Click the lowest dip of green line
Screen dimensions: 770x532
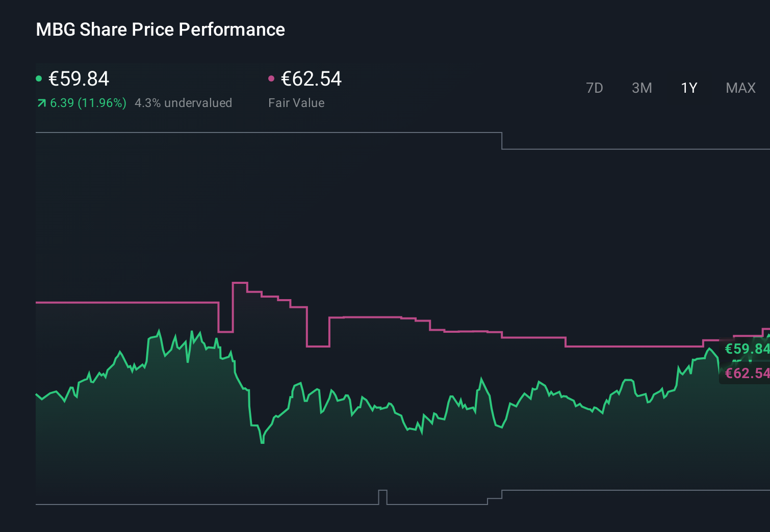pos(262,442)
